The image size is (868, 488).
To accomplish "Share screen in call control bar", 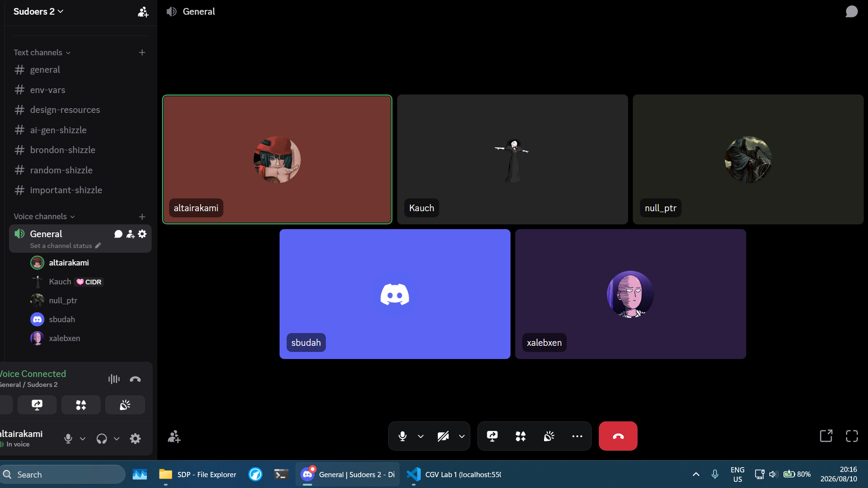I will pos(492,436).
